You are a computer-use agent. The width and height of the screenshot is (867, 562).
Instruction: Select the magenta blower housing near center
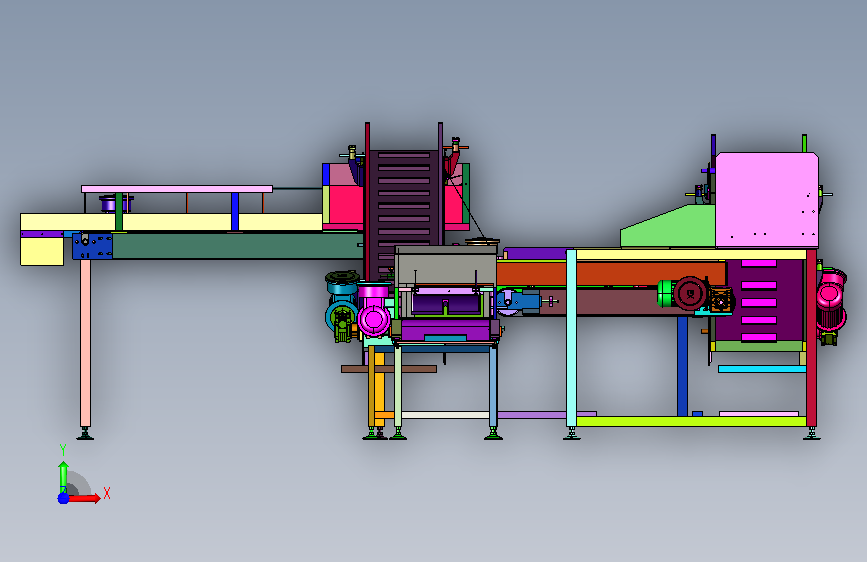tap(374, 310)
